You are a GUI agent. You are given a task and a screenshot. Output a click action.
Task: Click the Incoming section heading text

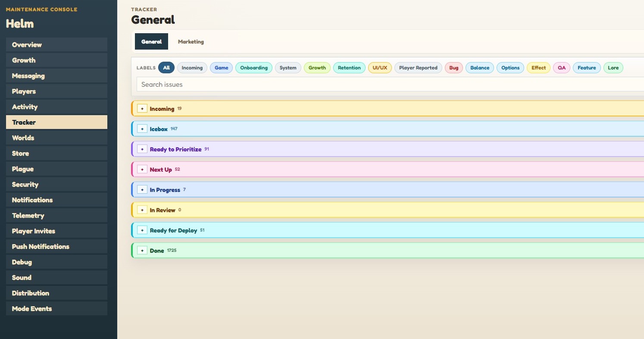click(162, 109)
